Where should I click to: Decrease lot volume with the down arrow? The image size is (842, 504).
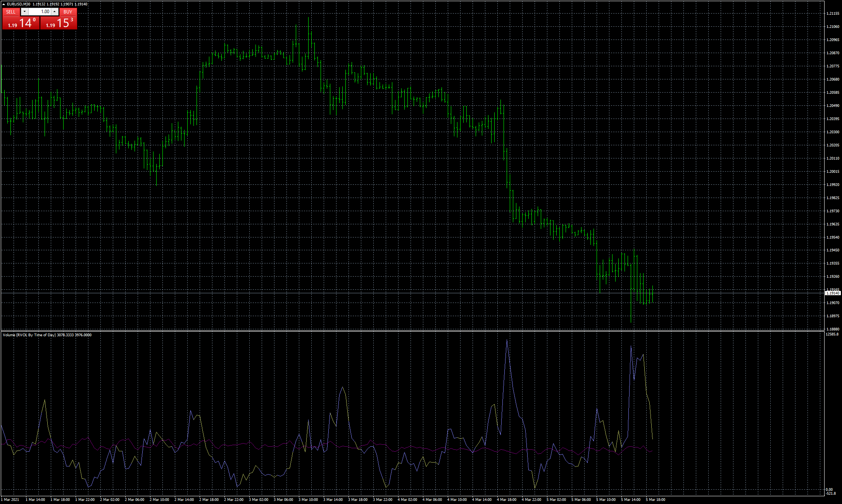pyautogui.click(x=24, y=12)
